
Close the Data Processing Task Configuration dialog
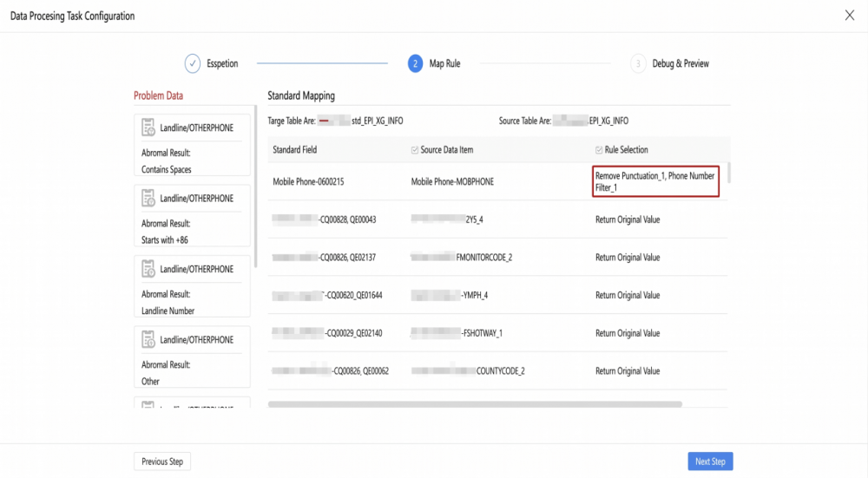point(849,16)
